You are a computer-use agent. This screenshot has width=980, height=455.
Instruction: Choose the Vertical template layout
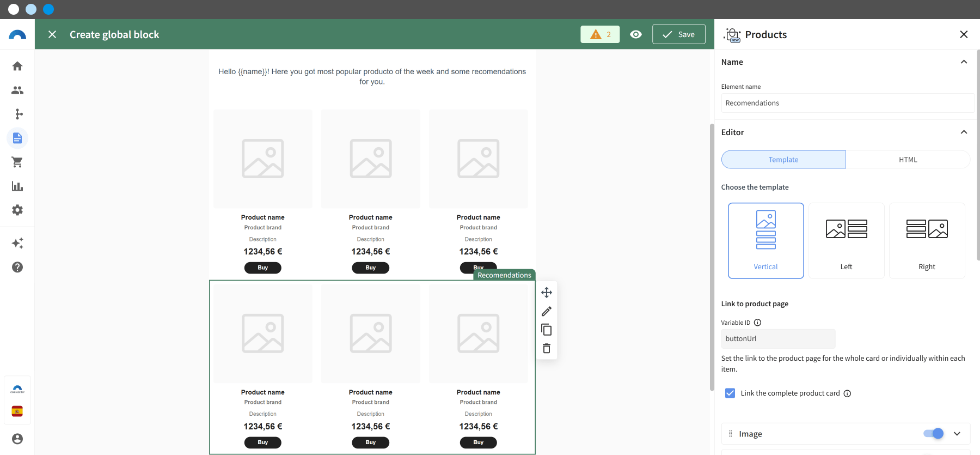coord(765,241)
